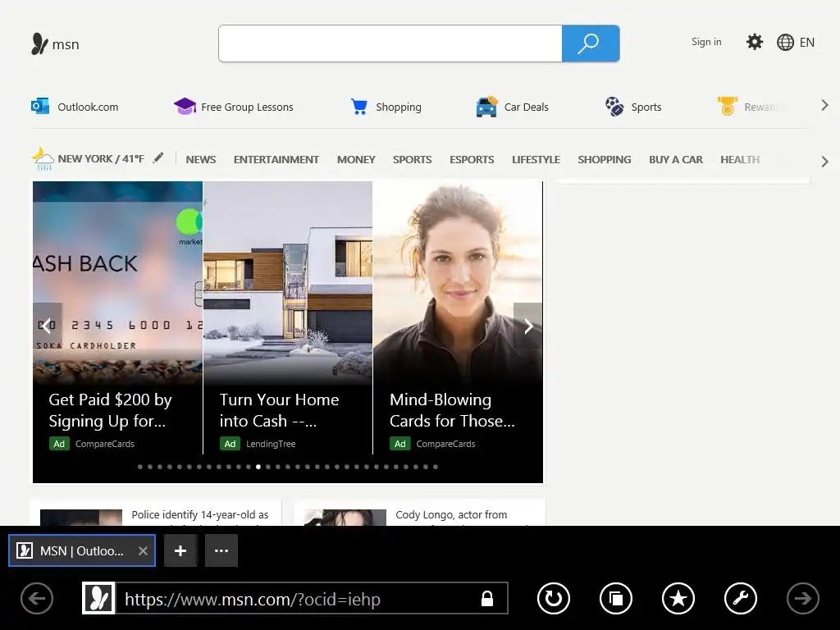840x630 pixels.
Task: Show next carousel slides
Action: [528, 326]
